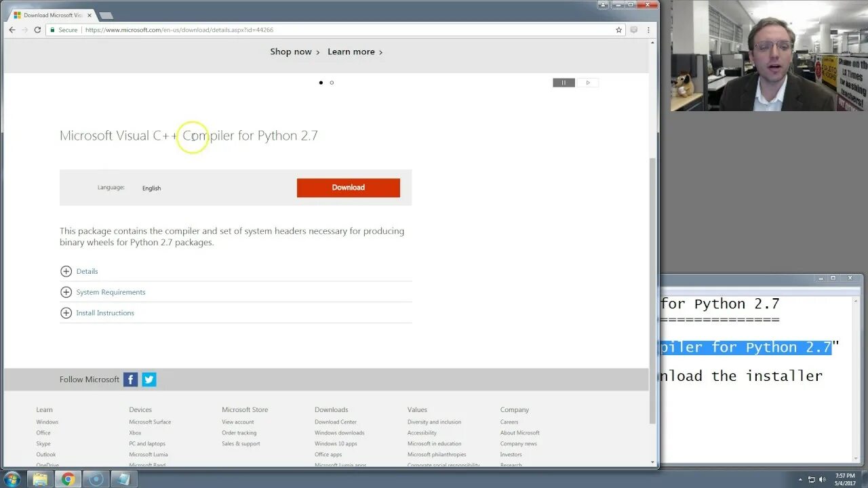Click the Learn more link

tap(355, 52)
